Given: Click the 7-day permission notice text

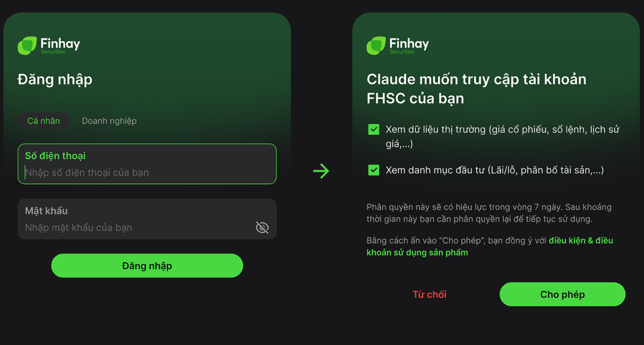Looking at the screenshot, I should [489, 213].
